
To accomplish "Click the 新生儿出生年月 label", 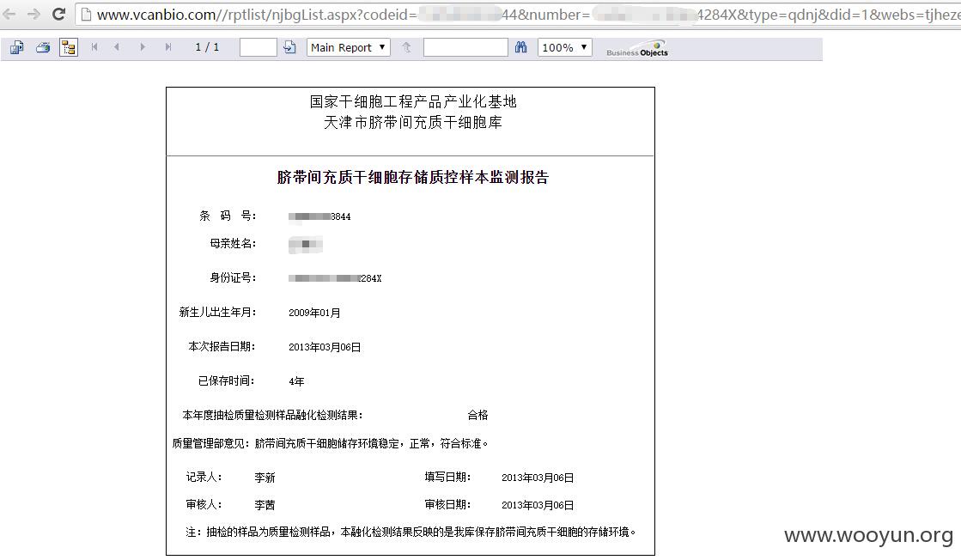I will pos(217,313).
